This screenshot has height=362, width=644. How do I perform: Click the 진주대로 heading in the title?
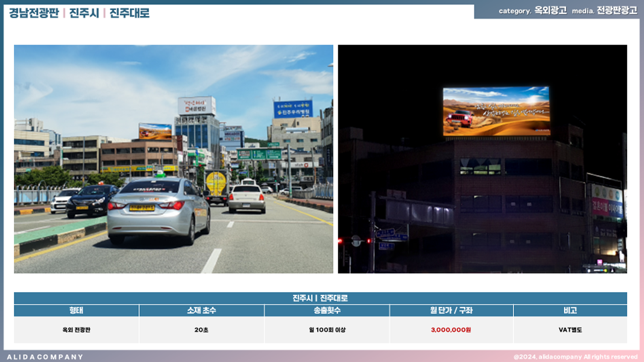point(129,13)
